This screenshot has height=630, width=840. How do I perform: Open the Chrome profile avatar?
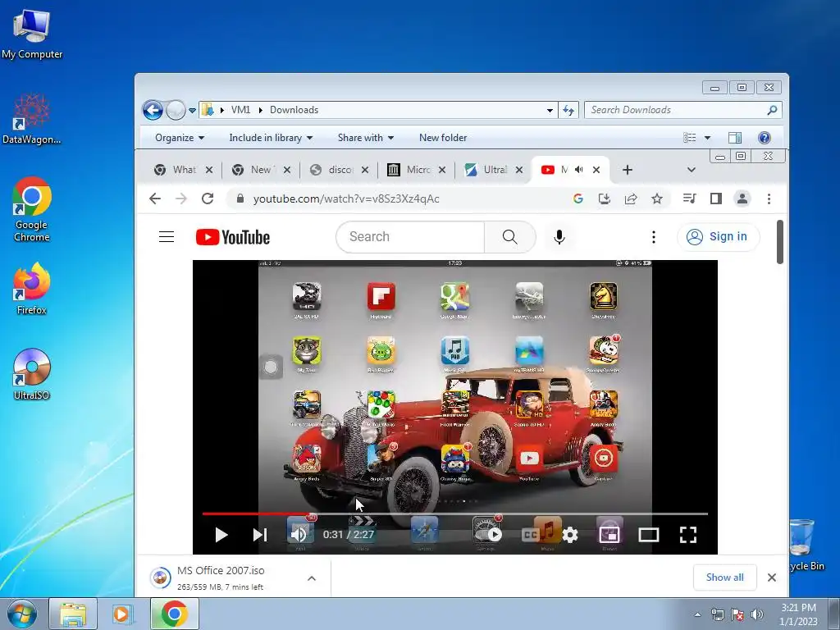(742, 199)
